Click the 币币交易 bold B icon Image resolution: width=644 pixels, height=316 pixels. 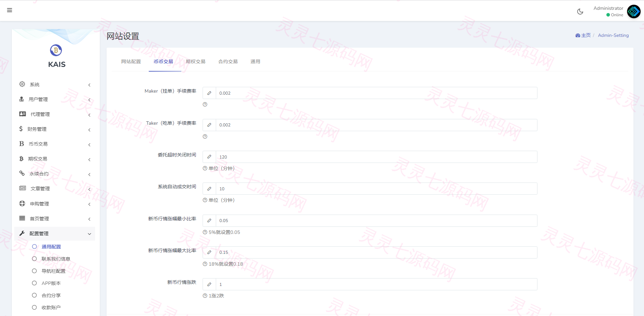22,144
